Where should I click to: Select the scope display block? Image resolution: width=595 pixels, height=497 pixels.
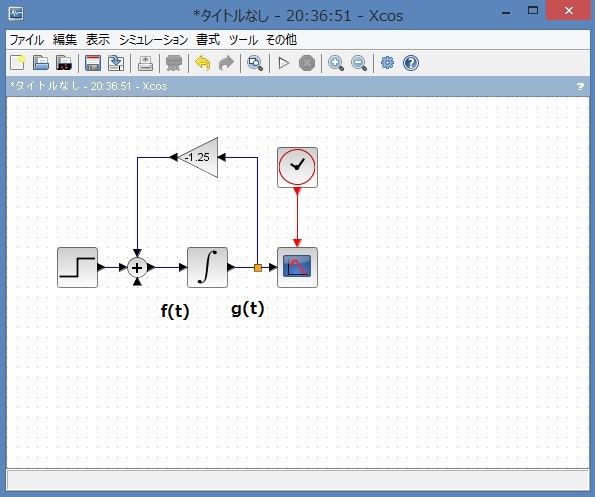pos(298,267)
